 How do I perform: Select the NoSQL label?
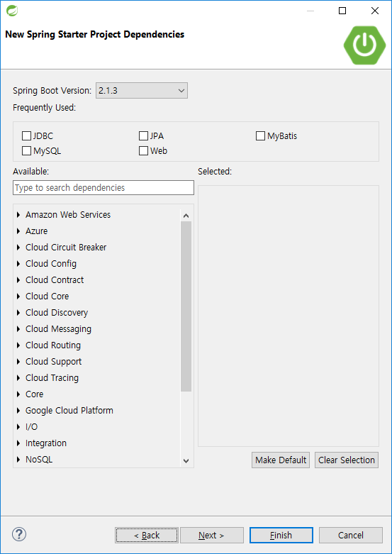click(39, 460)
